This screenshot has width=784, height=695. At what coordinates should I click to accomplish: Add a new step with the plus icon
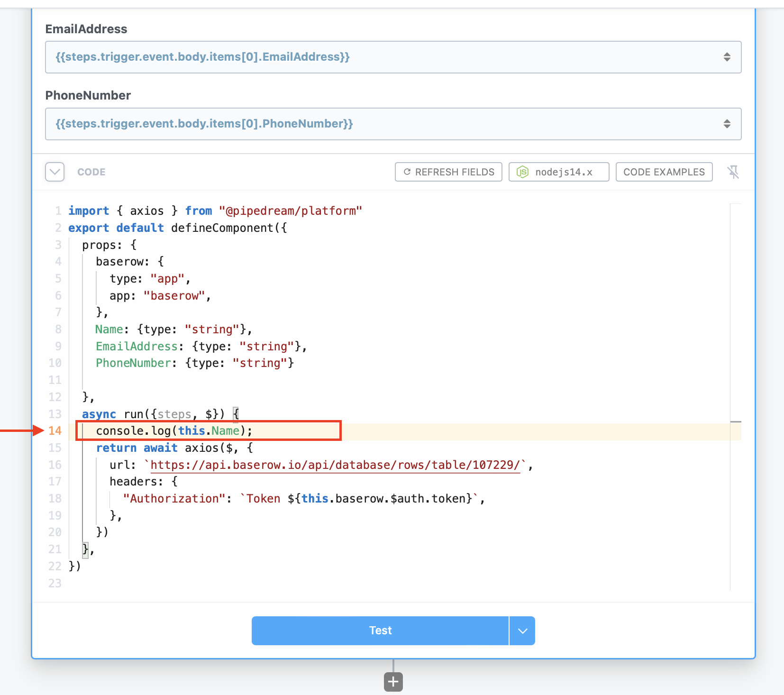pos(393,682)
